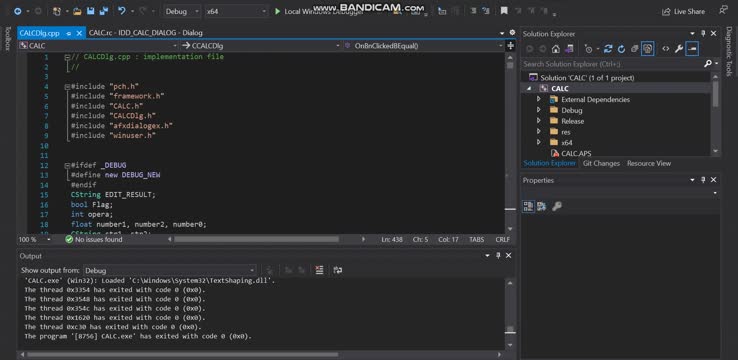Open Live Share
Image resolution: width=738 pixels, height=360 pixels.
[684, 12]
